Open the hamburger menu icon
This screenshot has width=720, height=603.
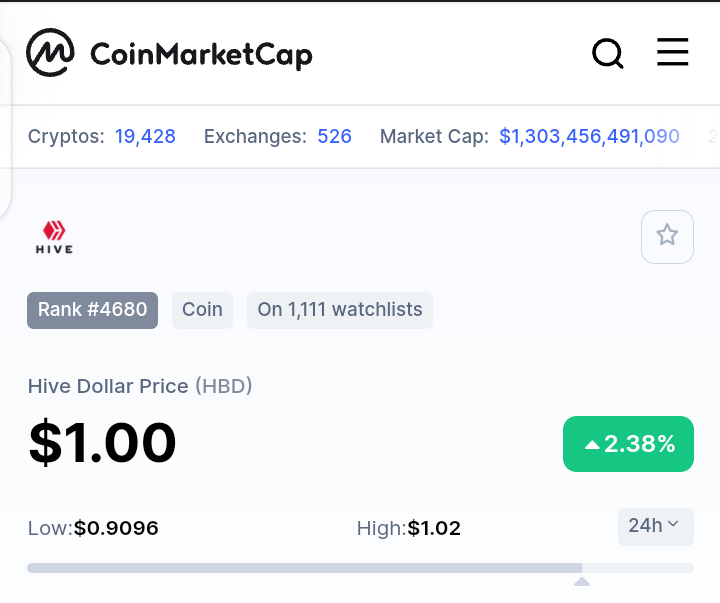point(672,52)
